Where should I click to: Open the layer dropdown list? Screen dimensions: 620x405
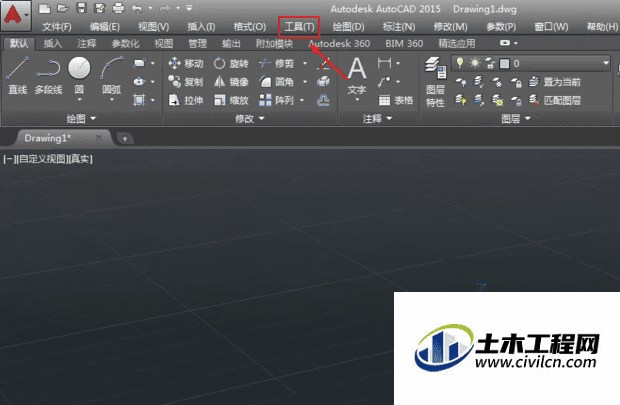pos(605,63)
